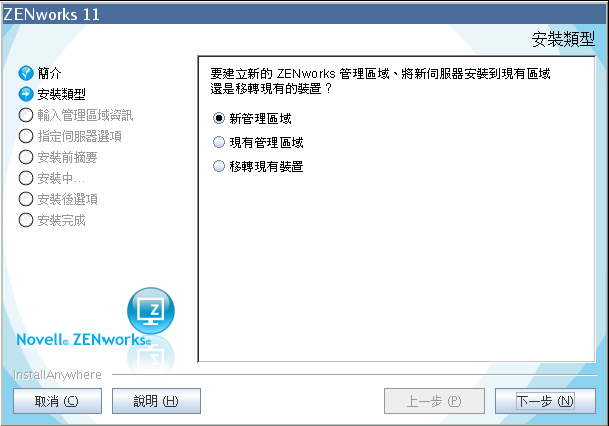Click the 簡介 step label in sidebar
Image resolution: width=609 pixels, height=426 pixels.
tap(49, 73)
